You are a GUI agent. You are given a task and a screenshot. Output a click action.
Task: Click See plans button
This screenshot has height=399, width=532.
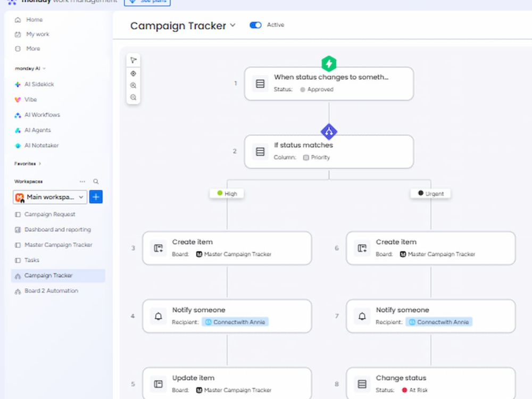147,2
